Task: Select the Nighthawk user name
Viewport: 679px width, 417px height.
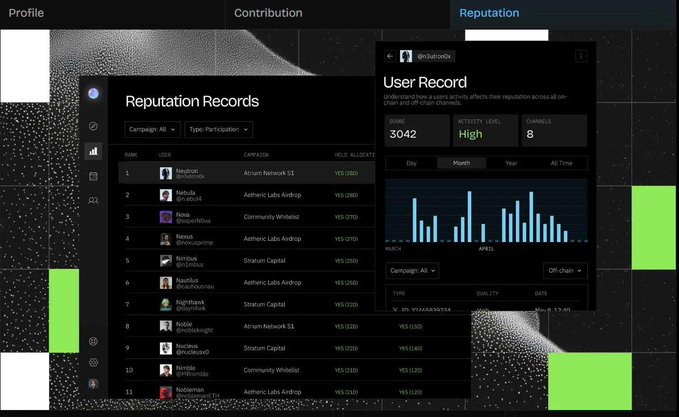Action: tap(190, 302)
